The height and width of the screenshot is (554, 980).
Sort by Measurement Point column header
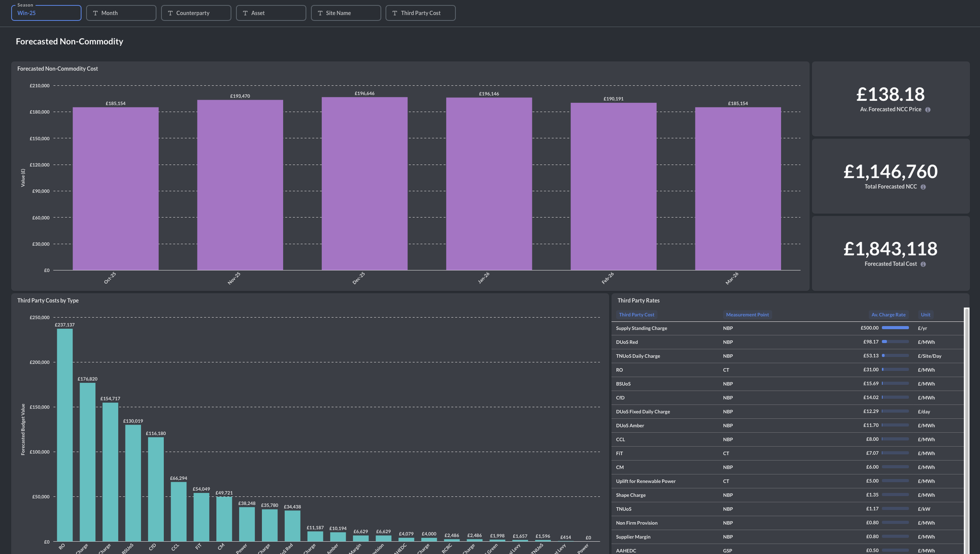click(747, 315)
